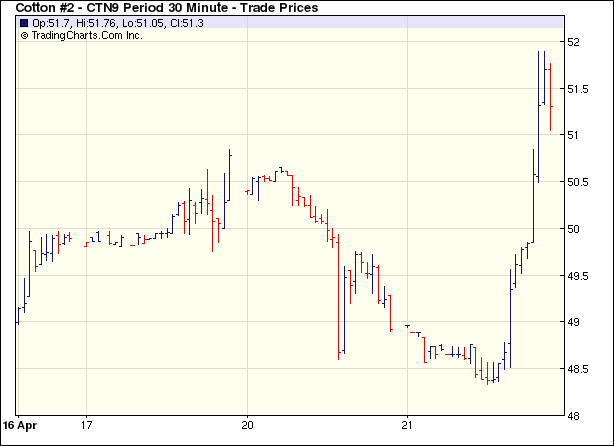
Task: Select the '17' date label on x-axis
Action: pyautogui.click(x=87, y=423)
